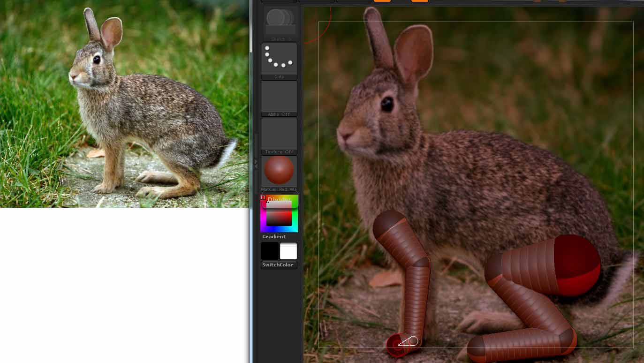Click the small current-color indicator square
The width and height of the screenshot is (644, 363).
click(x=263, y=197)
